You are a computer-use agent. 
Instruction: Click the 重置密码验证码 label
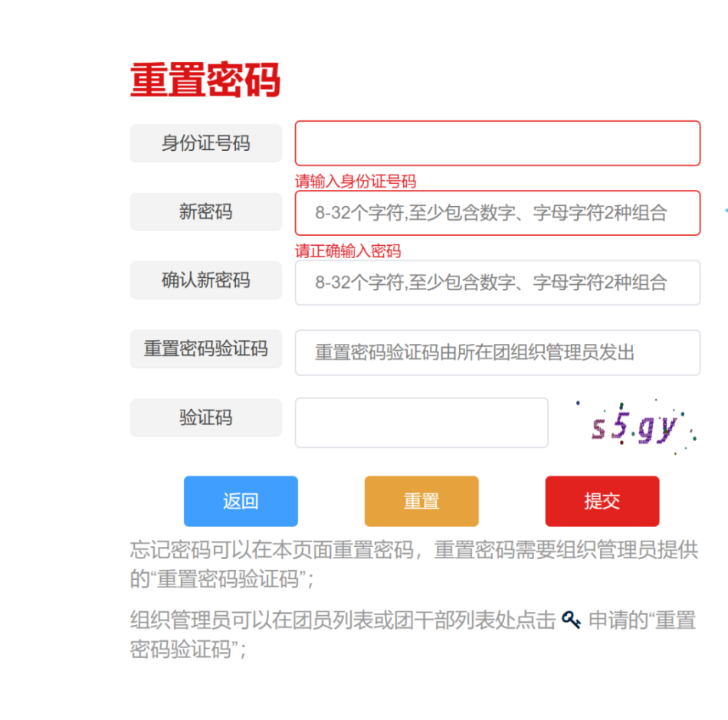click(206, 349)
